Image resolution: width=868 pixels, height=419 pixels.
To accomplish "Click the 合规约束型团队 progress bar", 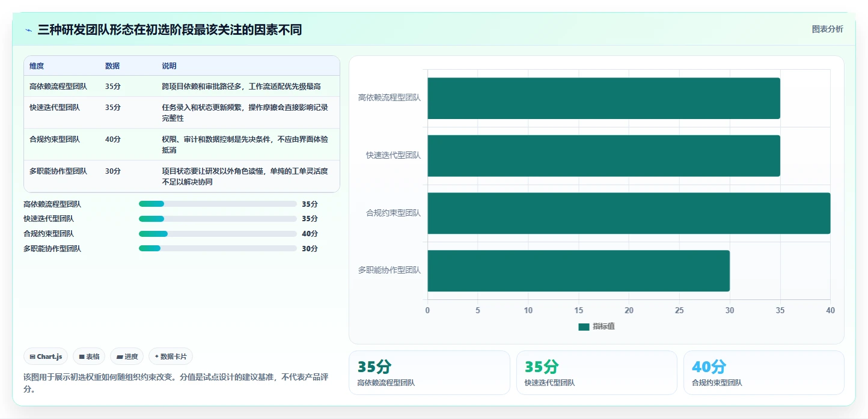I will [x=218, y=234].
